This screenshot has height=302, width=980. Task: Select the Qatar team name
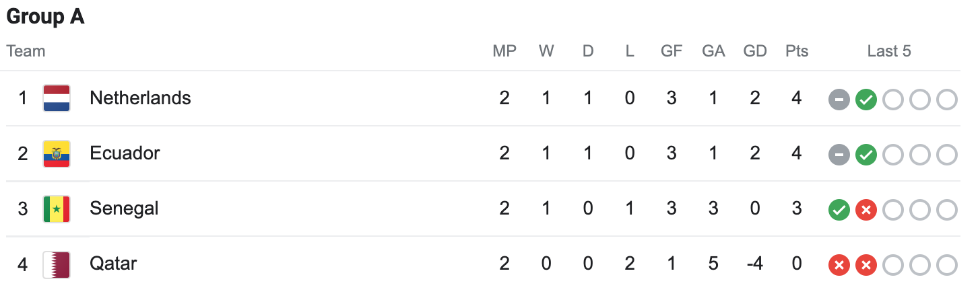[113, 264]
